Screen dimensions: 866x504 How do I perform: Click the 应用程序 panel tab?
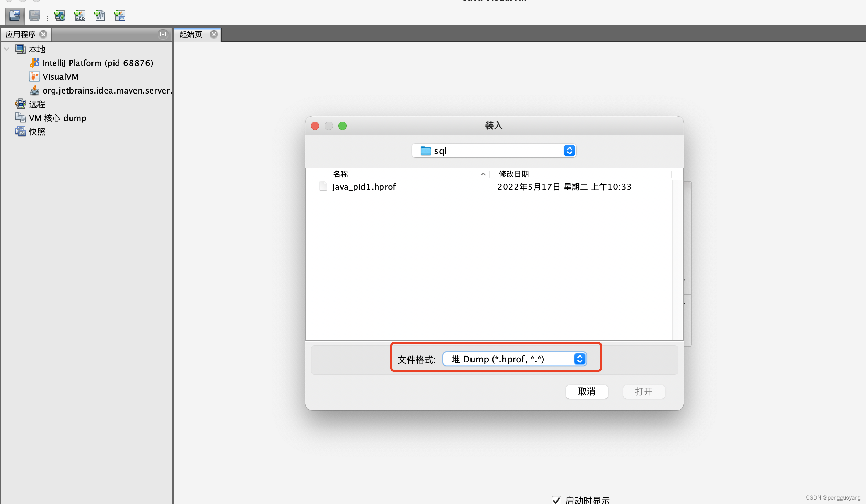pos(20,34)
